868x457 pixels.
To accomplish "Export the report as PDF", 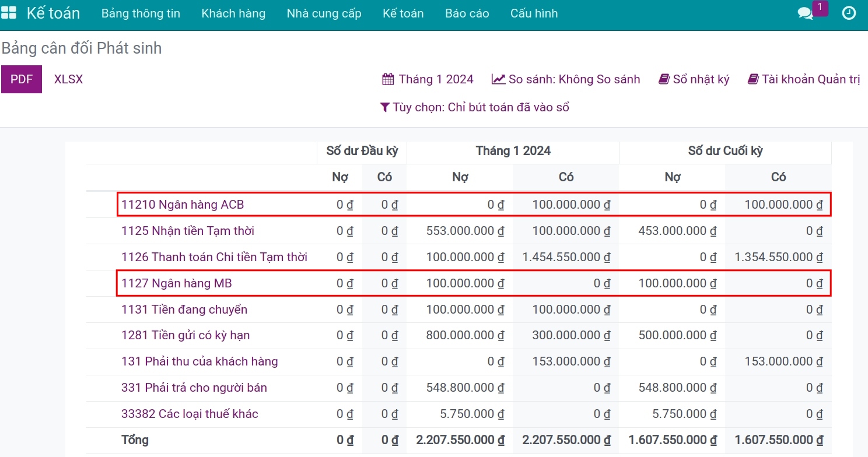I will coord(22,79).
